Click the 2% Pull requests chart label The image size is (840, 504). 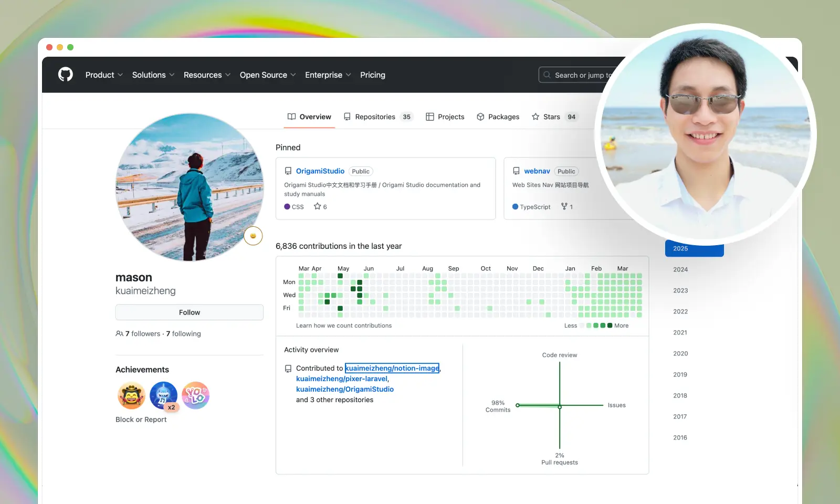tap(560, 459)
